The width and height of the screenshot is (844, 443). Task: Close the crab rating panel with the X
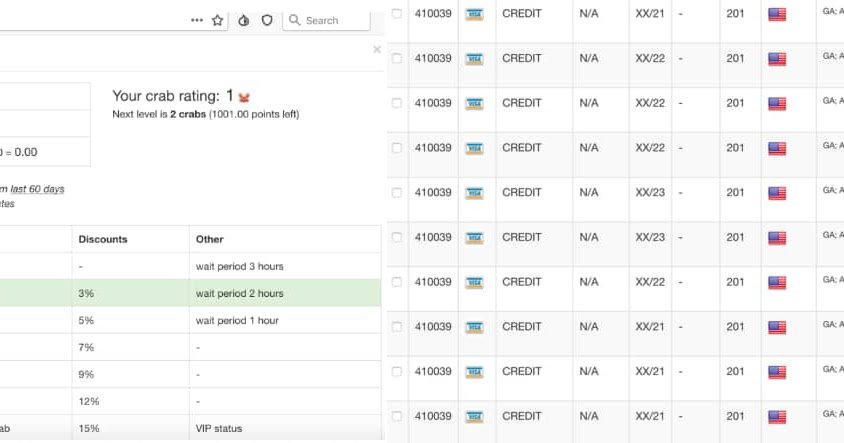pos(377,50)
